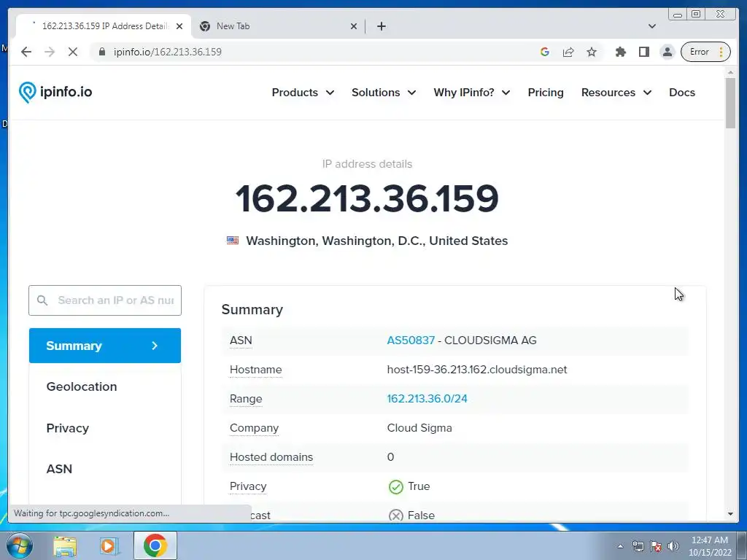The image size is (747, 560).
Task: Open the Docs link
Action: click(x=682, y=93)
